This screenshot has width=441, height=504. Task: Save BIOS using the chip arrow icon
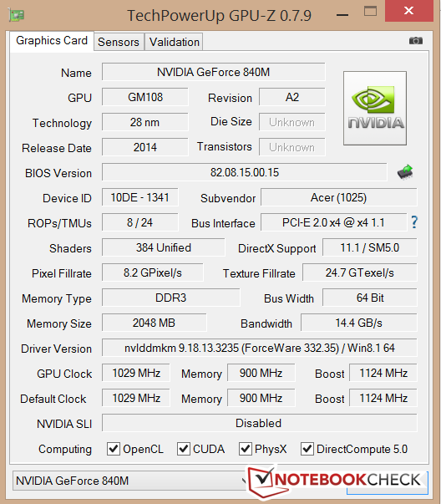[x=405, y=172]
